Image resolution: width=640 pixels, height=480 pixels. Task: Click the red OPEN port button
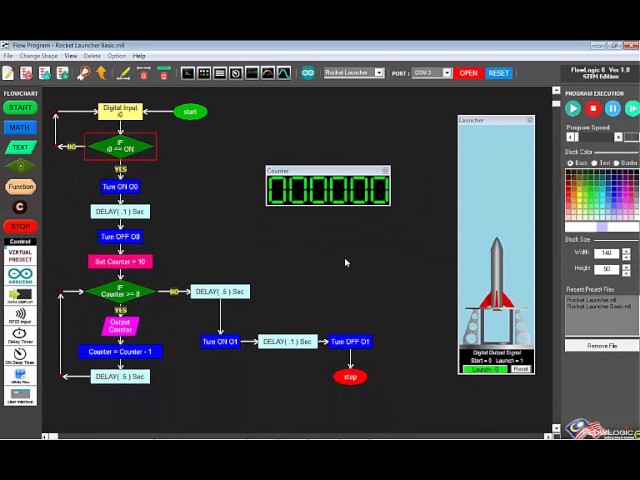pos(468,73)
